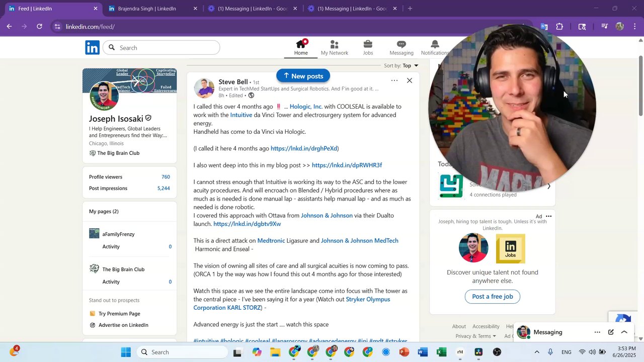644x362 pixels.
Task: Open File Explorer from the taskbar
Action: pos(275,352)
